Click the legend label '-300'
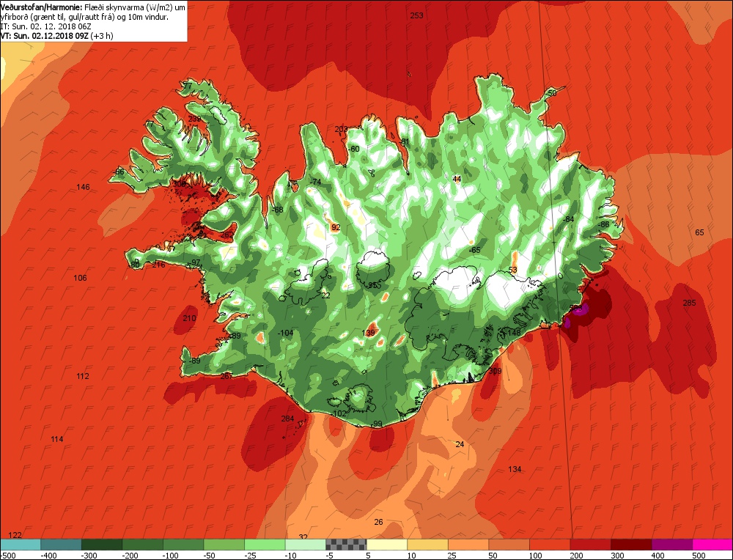Image resolution: width=733 pixels, height=560 pixels. pos(89,556)
